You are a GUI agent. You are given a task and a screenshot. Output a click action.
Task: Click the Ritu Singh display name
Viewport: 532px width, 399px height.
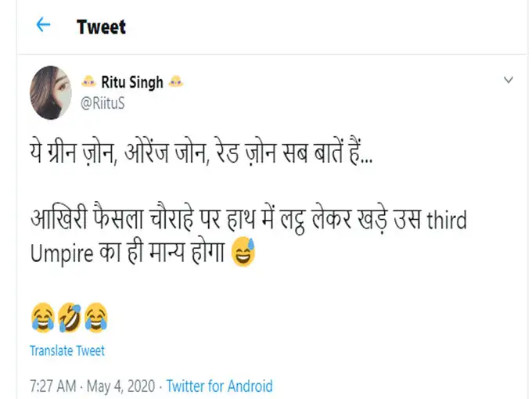pos(132,82)
